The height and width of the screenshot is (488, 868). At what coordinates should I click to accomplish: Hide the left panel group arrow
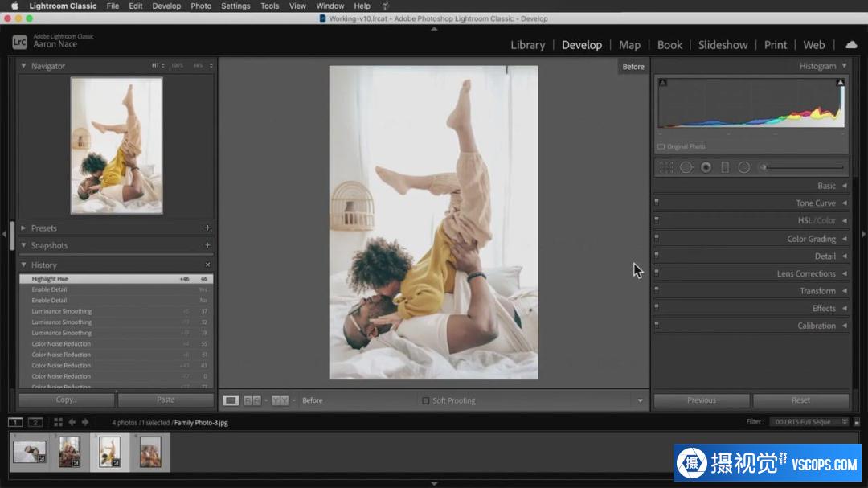point(5,234)
